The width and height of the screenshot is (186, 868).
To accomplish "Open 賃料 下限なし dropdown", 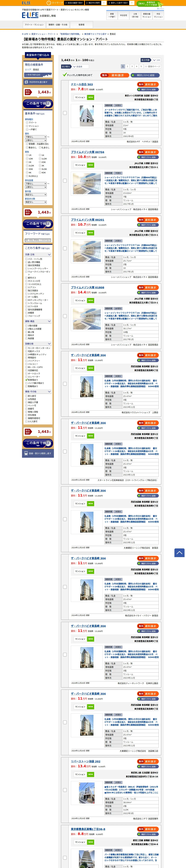I will coord(36,137).
